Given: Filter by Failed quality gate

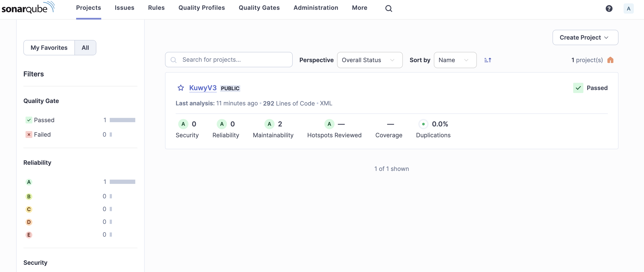Looking at the screenshot, I should (42, 135).
